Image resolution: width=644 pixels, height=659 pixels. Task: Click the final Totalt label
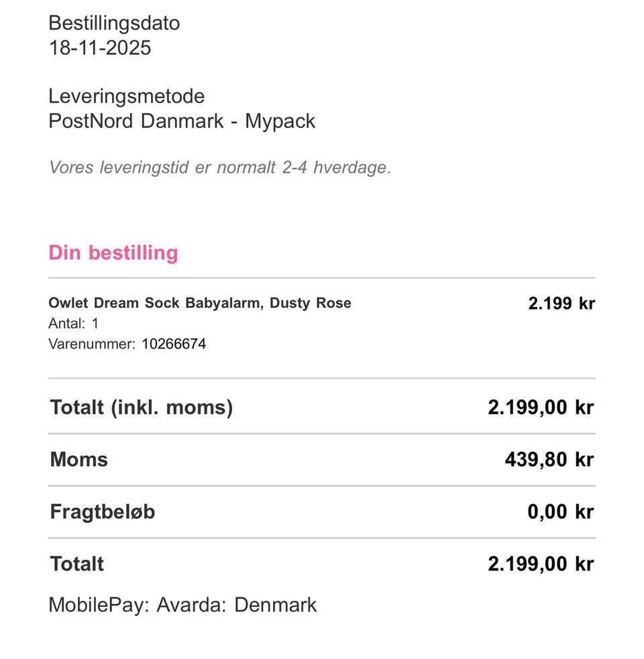[x=76, y=564]
